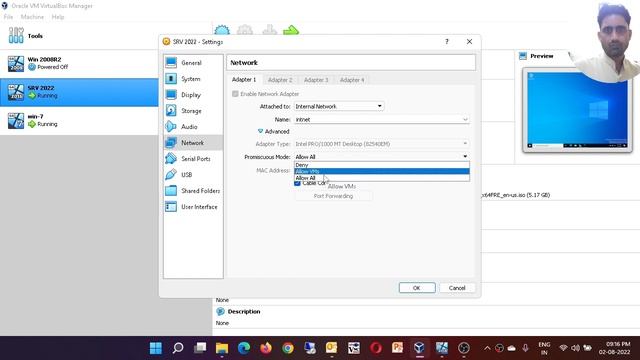Collapse the Advanced section
This screenshot has width=640, height=360.
(x=273, y=131)
